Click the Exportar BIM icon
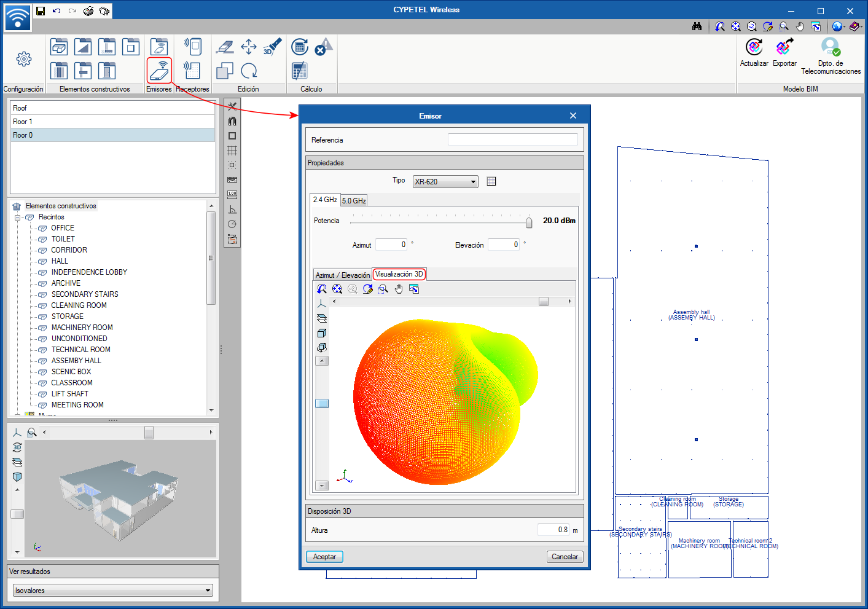This screenshot has width=868, height=609. click(784, 47)
